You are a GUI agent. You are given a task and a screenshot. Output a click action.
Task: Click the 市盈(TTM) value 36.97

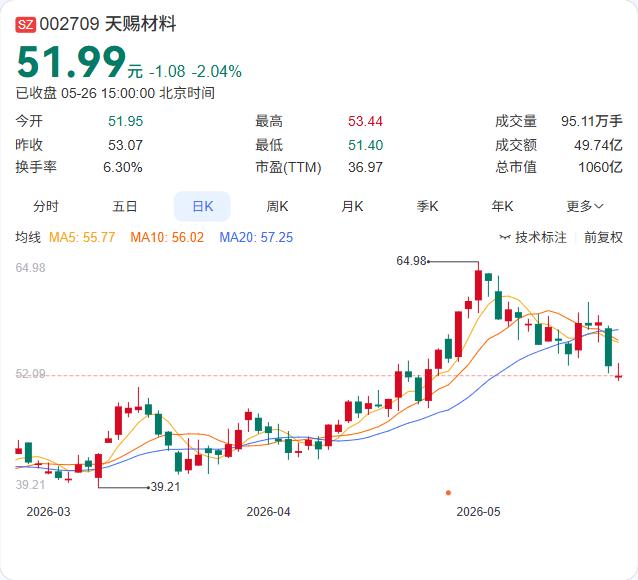pyautogui.click(x=365, y=167)
